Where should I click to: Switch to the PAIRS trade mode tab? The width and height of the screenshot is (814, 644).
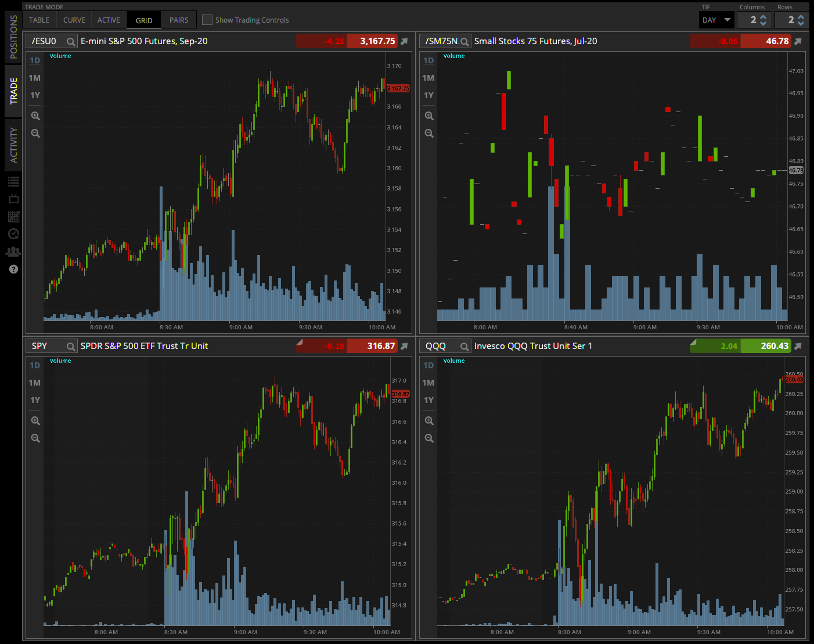pos(179,20)
